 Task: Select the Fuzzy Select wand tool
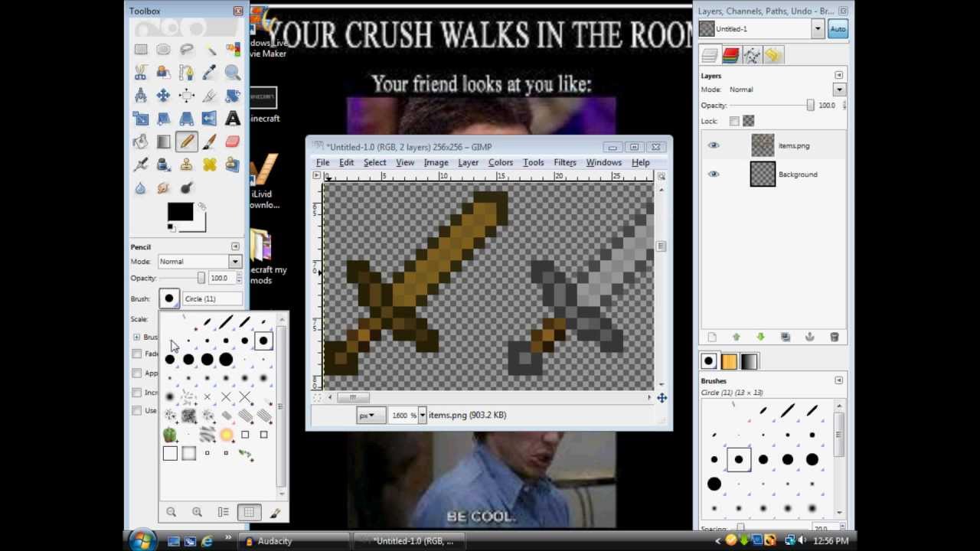tap(210, 50)
